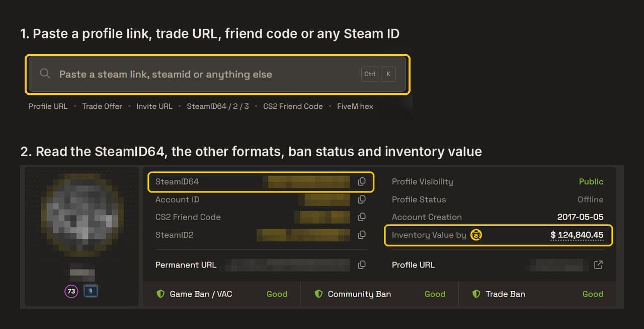Click the Trade Ban Good status
This screenshot has height=329, width=644.
[x=593, y=294]
